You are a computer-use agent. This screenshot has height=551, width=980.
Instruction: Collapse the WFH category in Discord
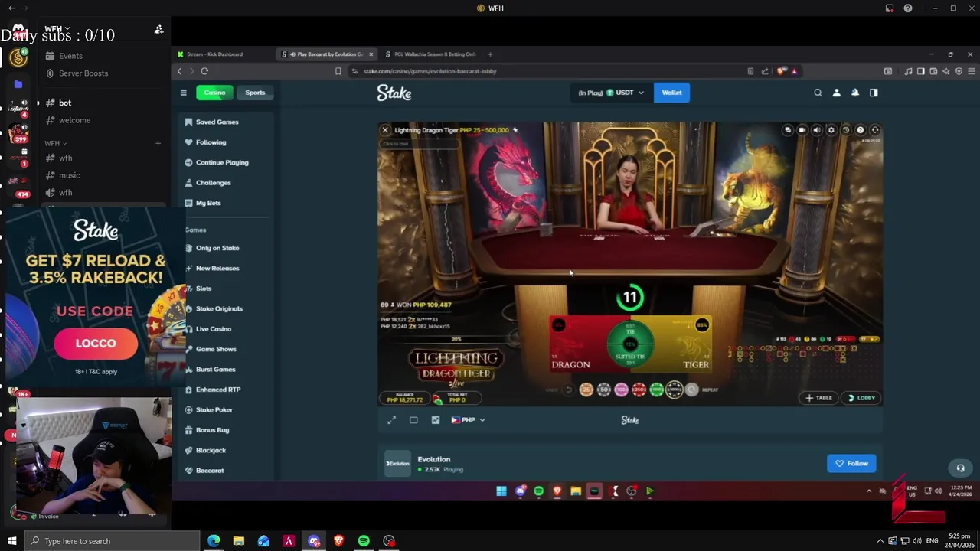tap(55, 143)
